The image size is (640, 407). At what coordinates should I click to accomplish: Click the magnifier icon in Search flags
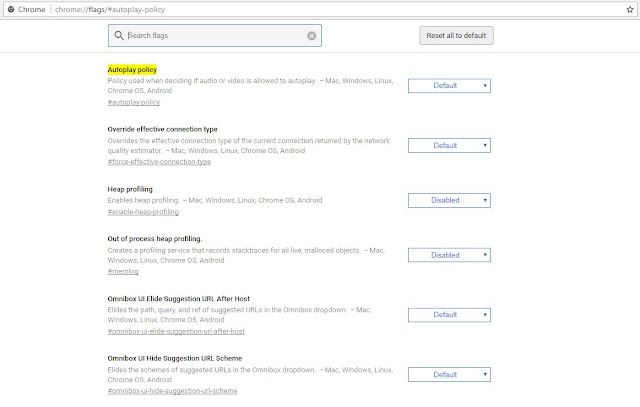tap(119, 36)
